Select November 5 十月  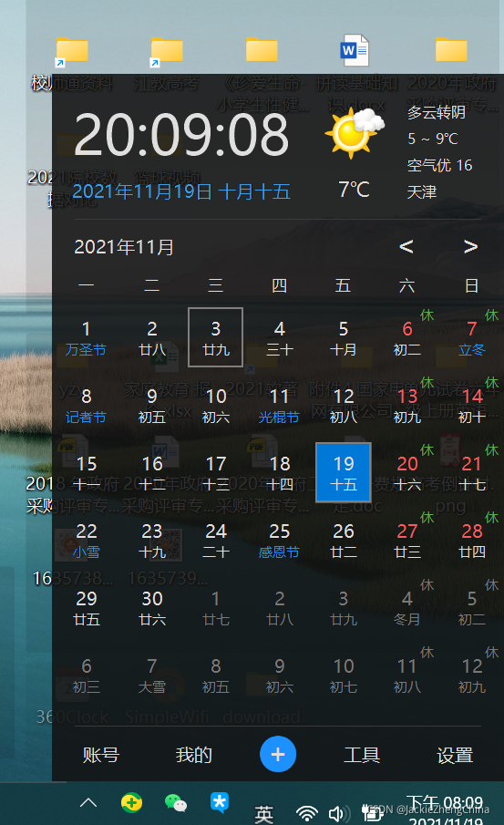344,337
